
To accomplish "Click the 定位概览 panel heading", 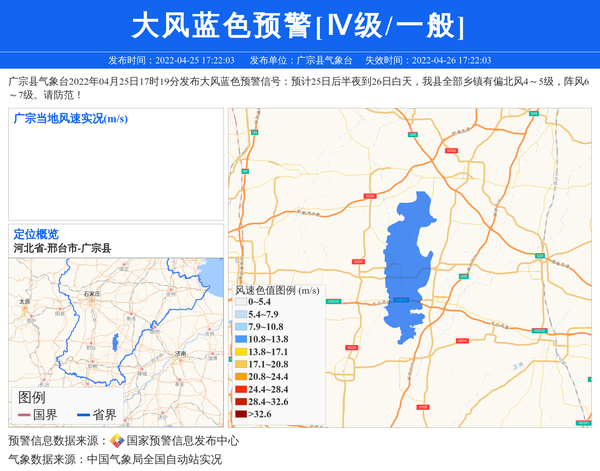I will (36, 234).
